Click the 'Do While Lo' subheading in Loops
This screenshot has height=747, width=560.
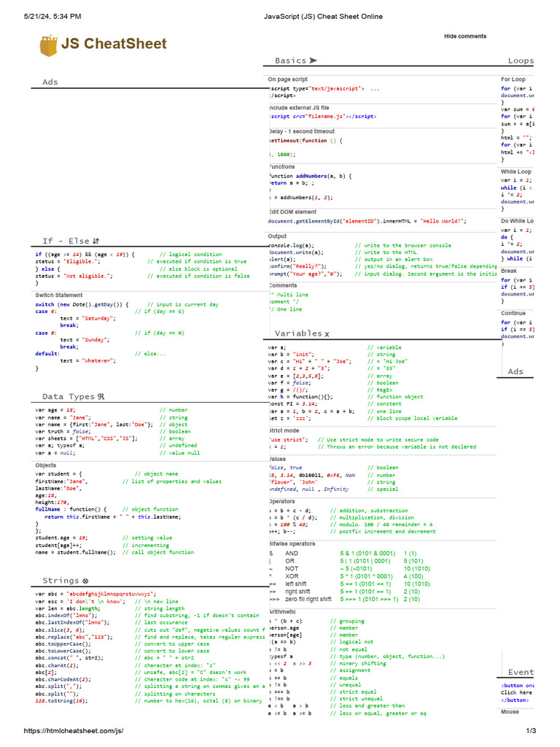517,221
